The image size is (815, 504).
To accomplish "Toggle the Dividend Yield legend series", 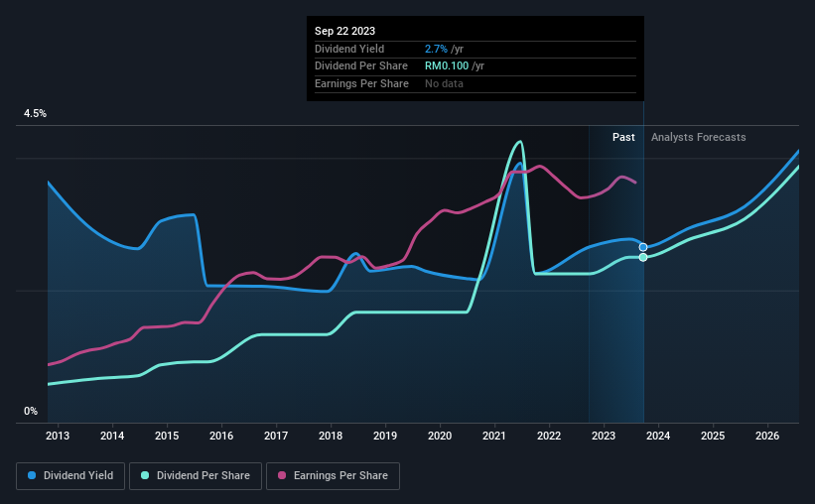I will coord(70,476).
